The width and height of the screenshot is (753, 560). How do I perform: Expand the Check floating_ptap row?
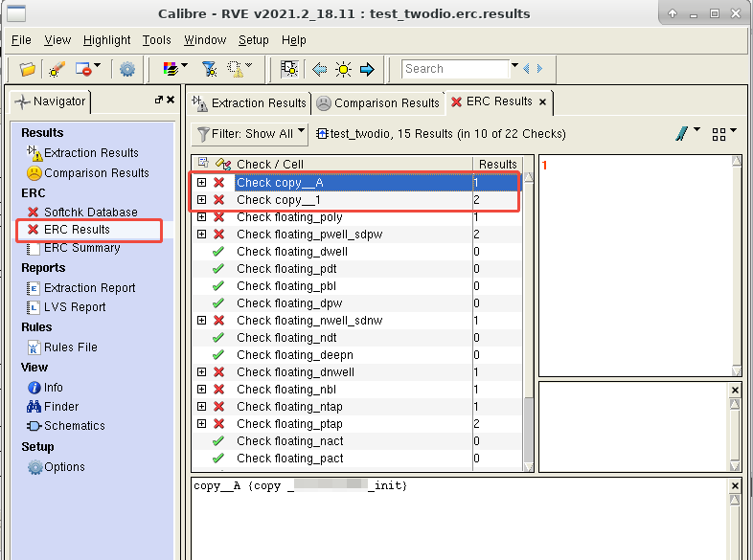coord(202,424)
